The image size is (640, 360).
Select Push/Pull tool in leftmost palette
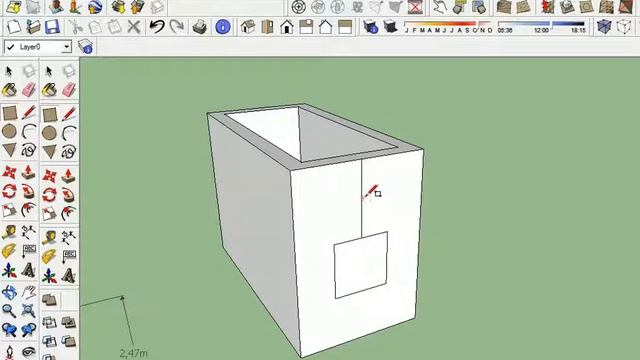click(29, 173)
